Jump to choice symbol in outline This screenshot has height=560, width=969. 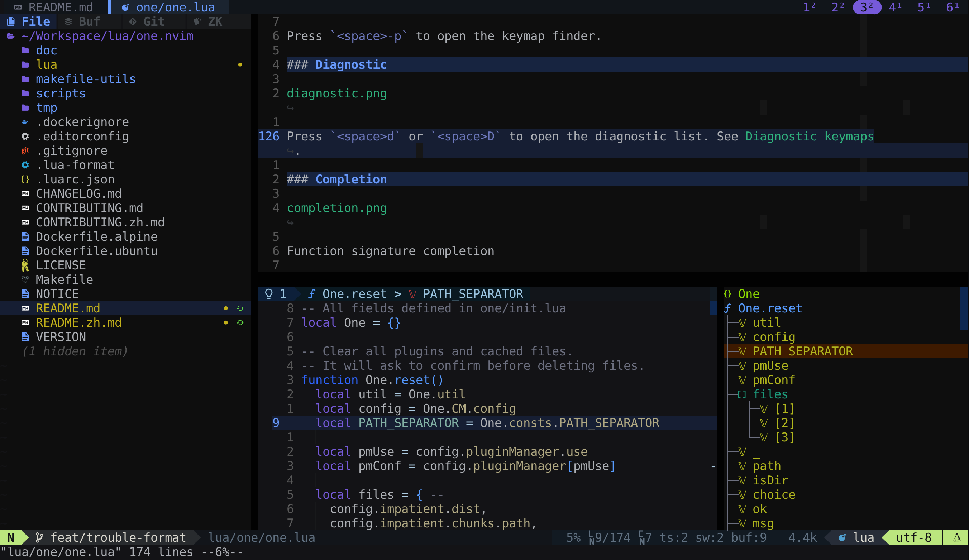[x=773, y=495]
